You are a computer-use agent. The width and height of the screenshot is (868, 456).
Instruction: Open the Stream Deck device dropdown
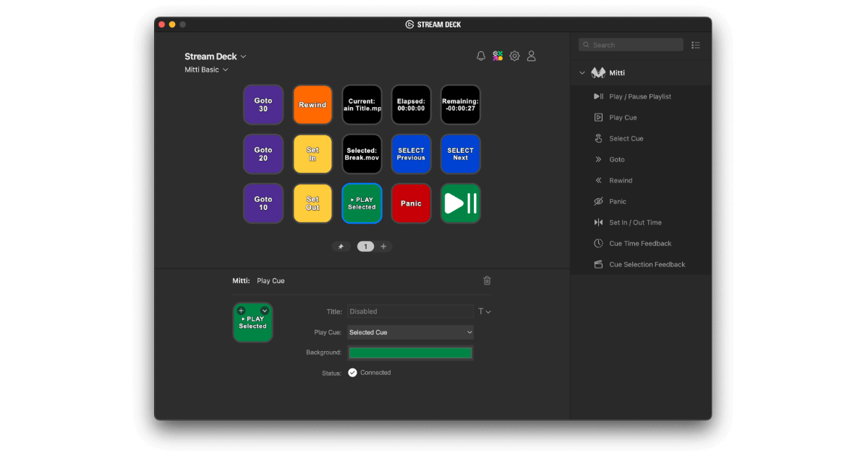click(x=216, y=56)
